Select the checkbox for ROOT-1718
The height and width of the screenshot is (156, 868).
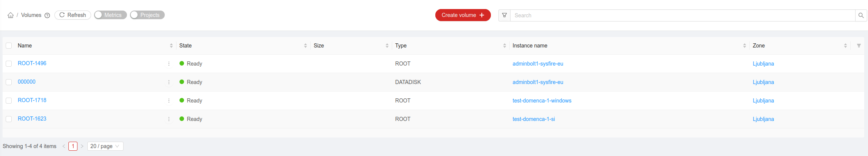click(x=9, y=101)
